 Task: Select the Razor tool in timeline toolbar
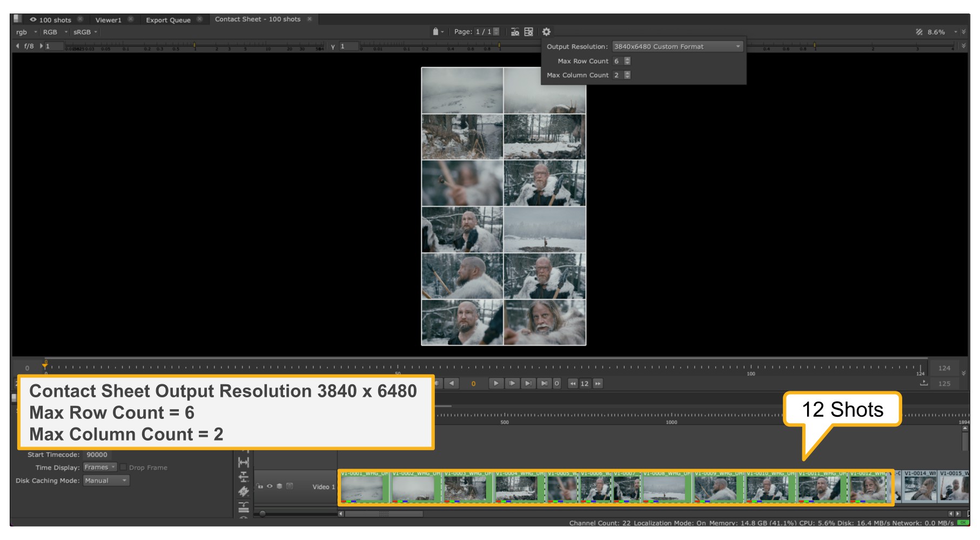click(244, 491)
